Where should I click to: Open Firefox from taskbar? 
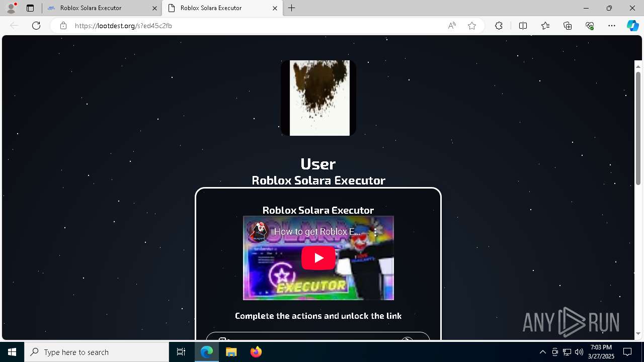click(256, 352)
